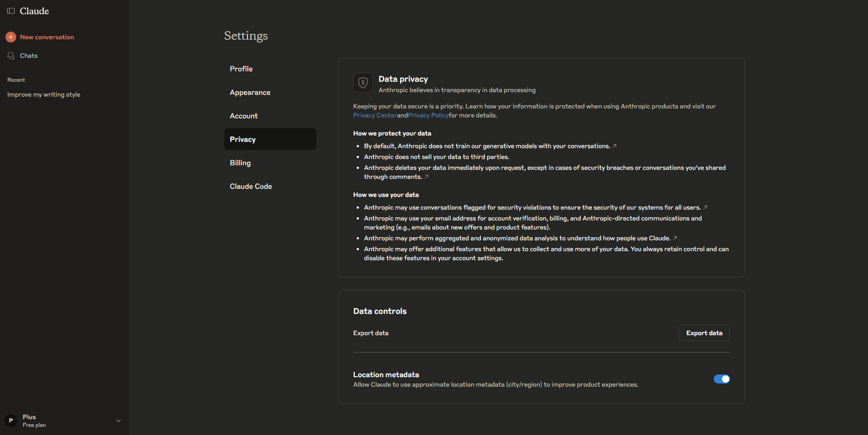Open external link arrow after generative models line

point(614,146)
